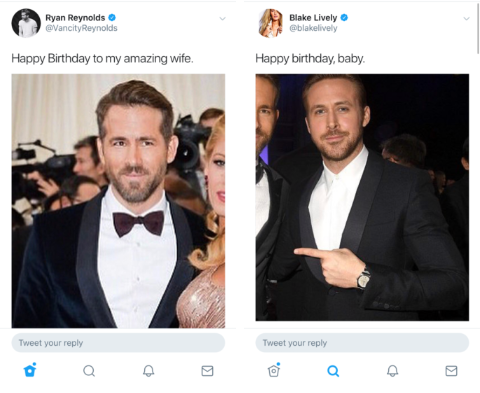The width and height of the screenshot is (480, 393).
Task: Open Ryan Reynolds profile avatar
Action: click(26, 23)
